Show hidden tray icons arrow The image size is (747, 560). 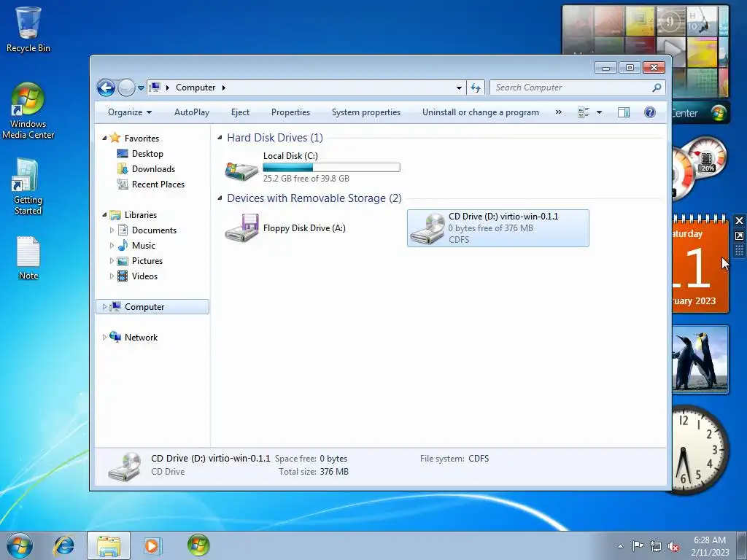620,546
